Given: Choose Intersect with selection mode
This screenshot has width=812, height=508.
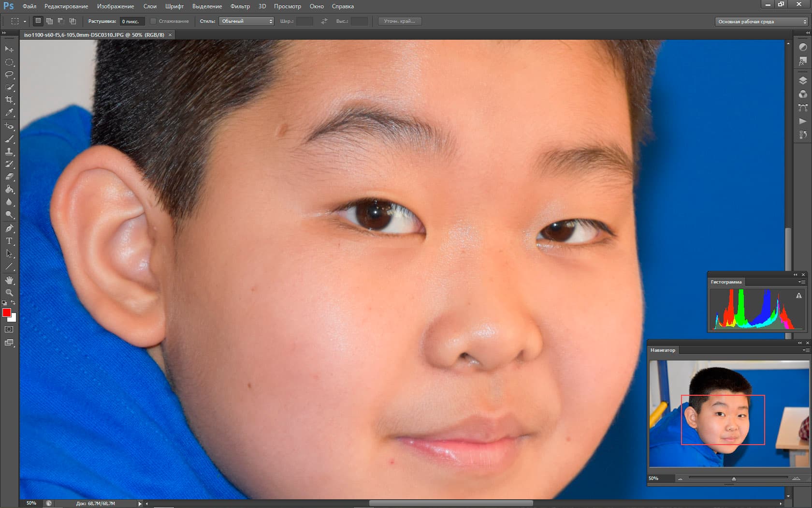Looking at the screenshot, I should click(x=72, y=21).
